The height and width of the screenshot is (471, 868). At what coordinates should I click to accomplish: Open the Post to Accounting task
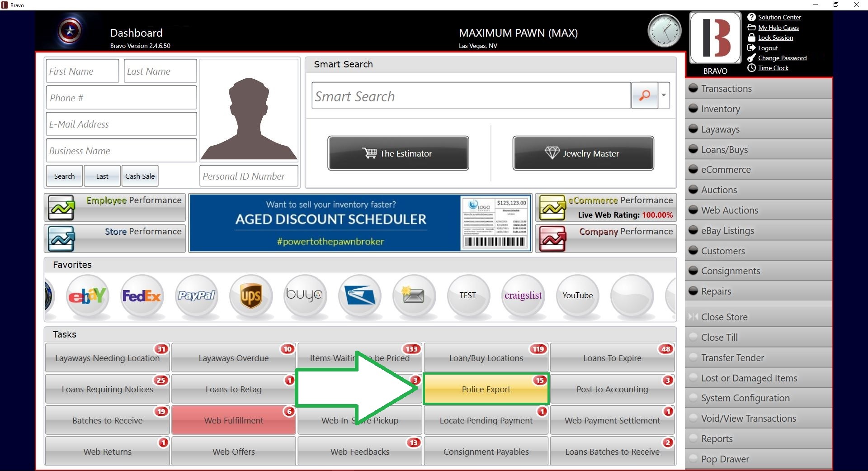[612, 389]
